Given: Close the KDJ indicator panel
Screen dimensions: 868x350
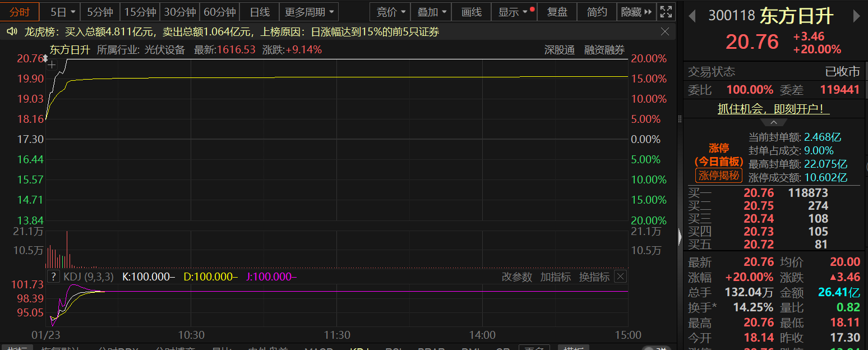Looking at the screenshot, I should click(620, 277).
